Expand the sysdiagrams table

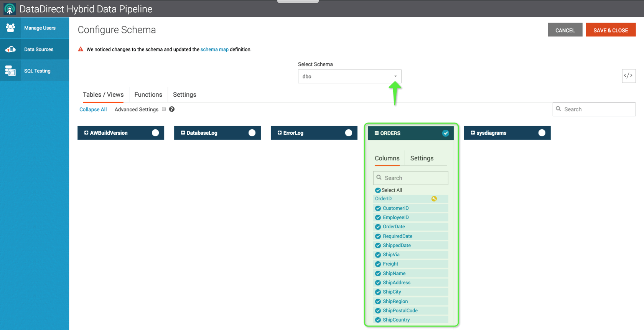tap(473, 133)
